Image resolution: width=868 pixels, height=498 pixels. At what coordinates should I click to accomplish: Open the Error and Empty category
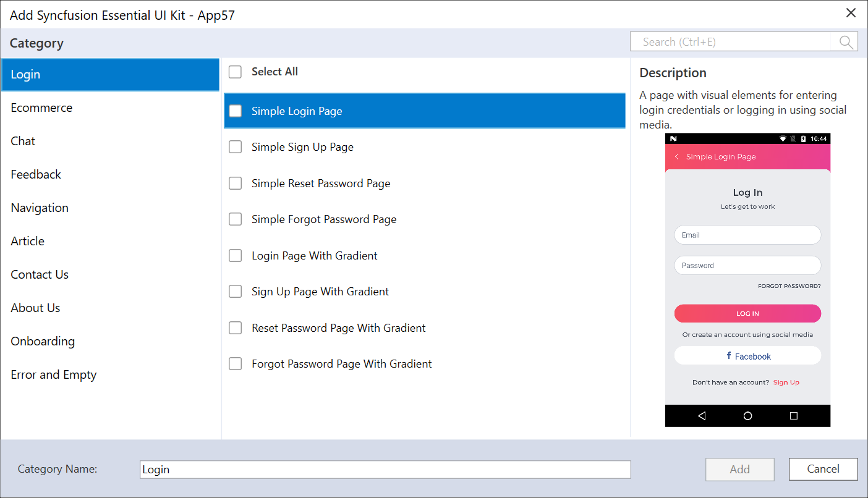tap(54, 375)
